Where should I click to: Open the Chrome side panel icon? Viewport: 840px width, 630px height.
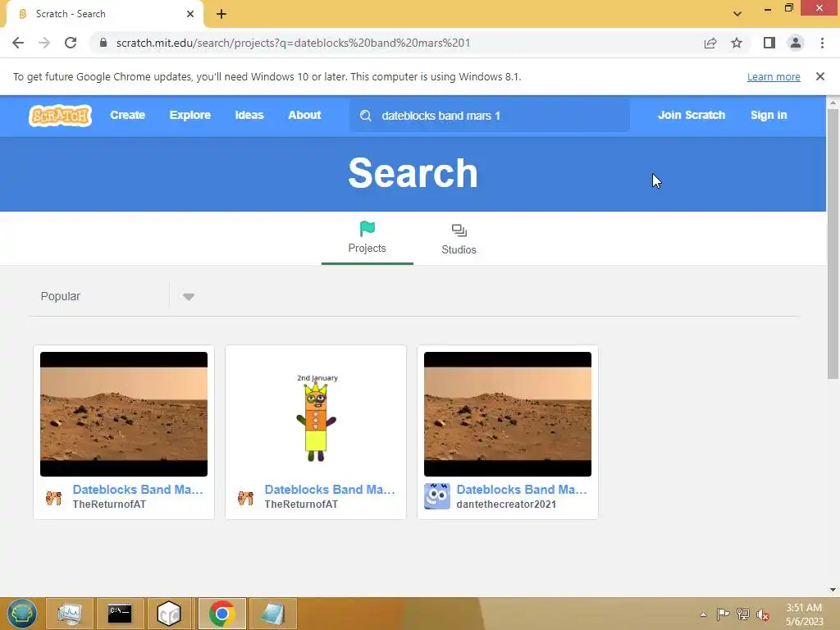click(769, 43)
